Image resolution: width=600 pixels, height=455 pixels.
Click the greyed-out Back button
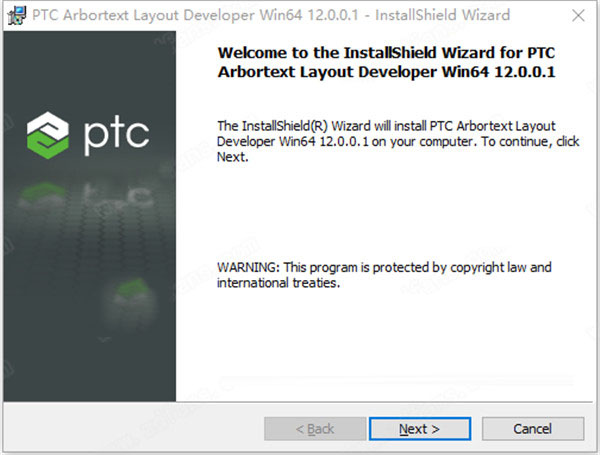(x=315, y=429)
